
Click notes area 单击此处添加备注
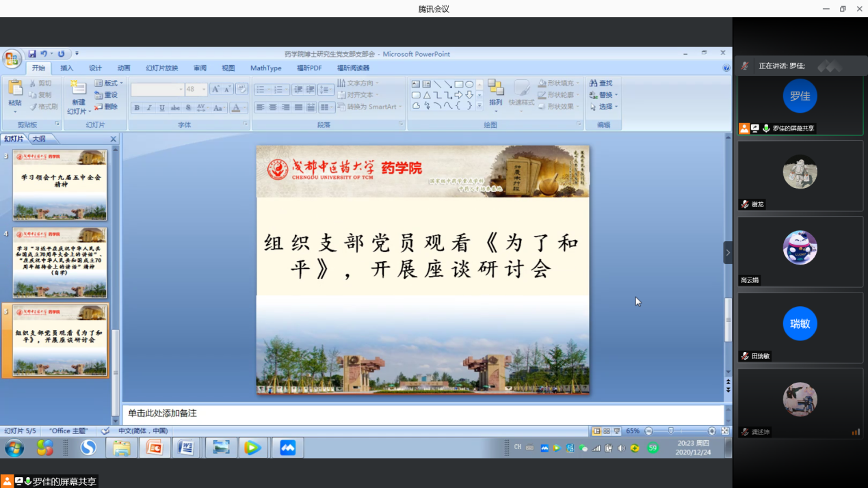[x=162, y=414]
